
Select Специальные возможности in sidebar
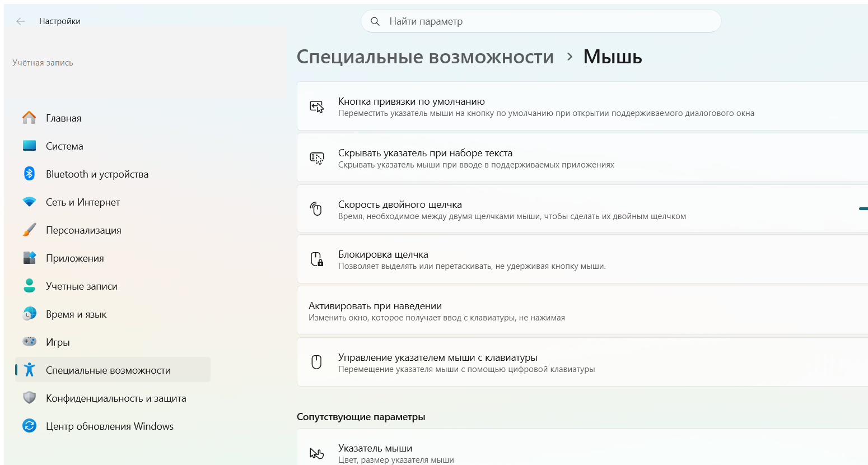[113, 370]
